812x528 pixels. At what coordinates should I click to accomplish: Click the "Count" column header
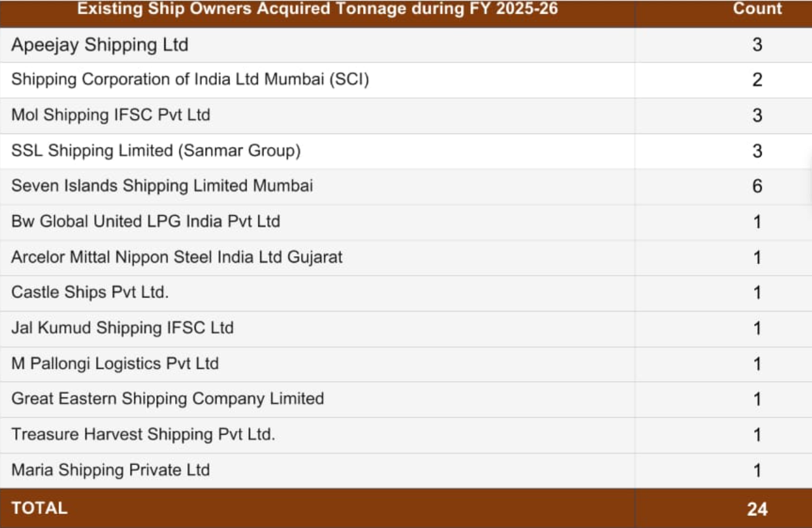coord(756,9)
